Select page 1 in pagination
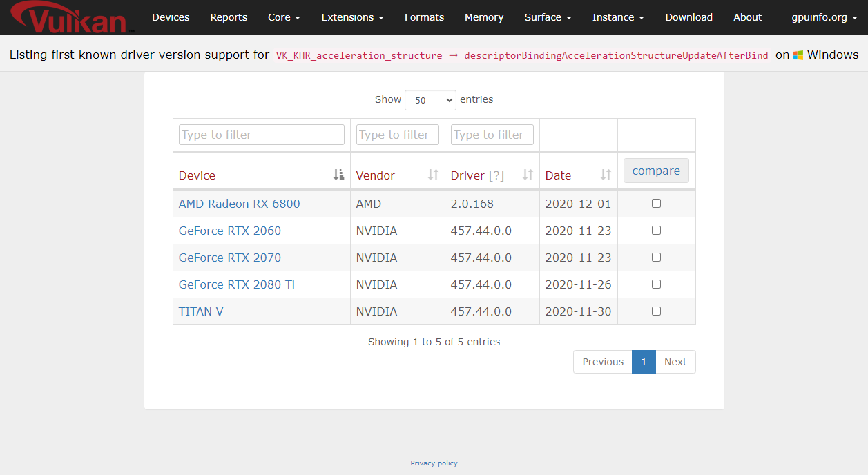The width and height of the screenshot is (868, 475). [x=644, y=362]
